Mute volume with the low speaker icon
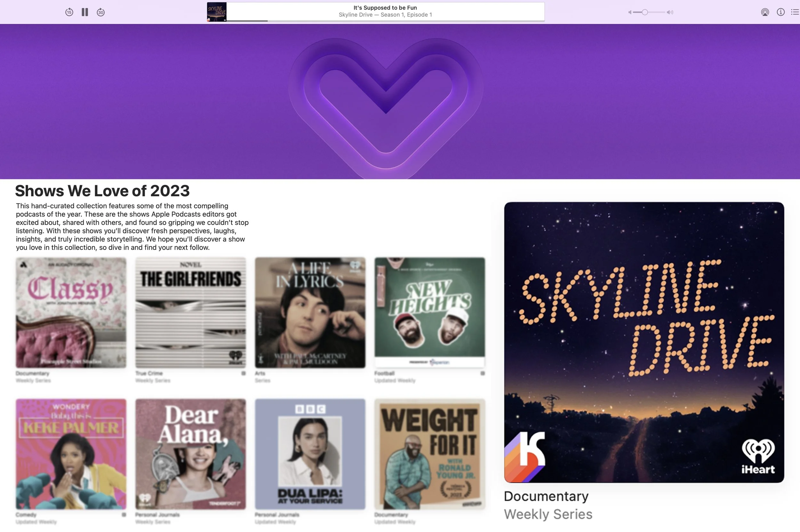Viewport: 800px width, 532px height. 629,12
